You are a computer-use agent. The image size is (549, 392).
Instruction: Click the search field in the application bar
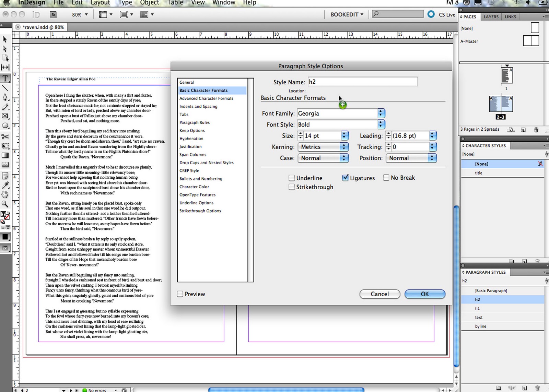(398, 14)
